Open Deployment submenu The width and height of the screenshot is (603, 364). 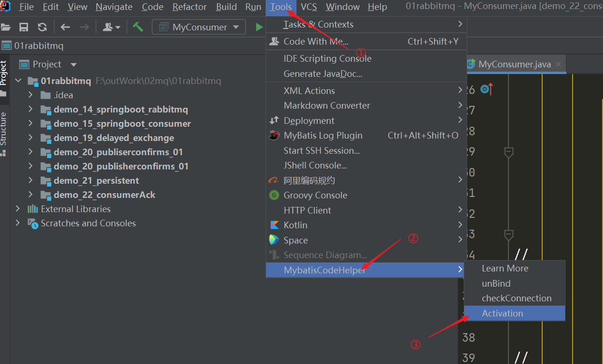366,121
